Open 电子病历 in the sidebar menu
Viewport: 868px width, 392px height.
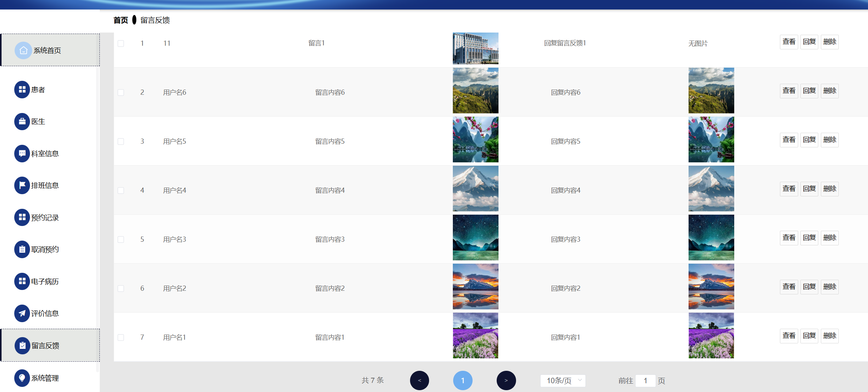tap(45, 282)
